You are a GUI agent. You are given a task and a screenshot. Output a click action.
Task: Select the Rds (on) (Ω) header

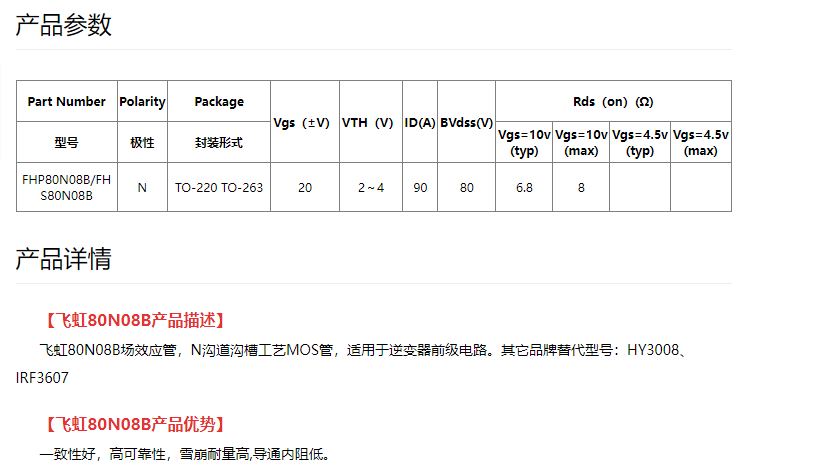tap(613, 101)
